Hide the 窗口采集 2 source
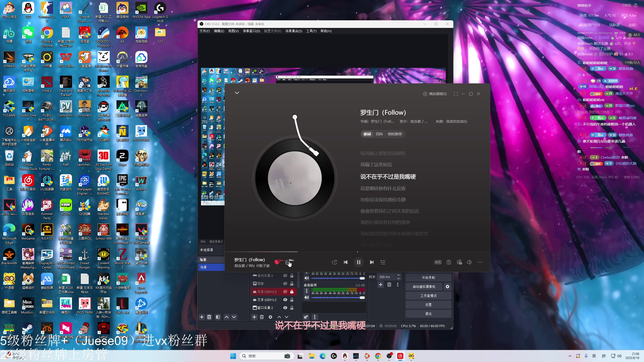 tap(285, 308)
